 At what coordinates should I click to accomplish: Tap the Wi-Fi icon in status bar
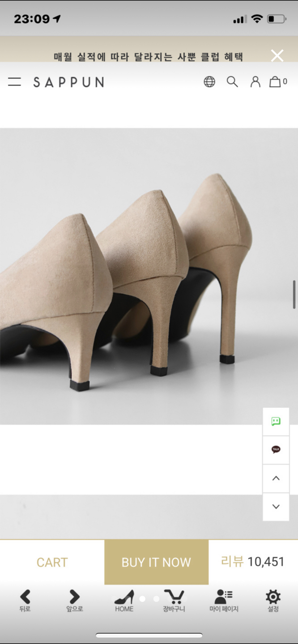click(257, 19)
